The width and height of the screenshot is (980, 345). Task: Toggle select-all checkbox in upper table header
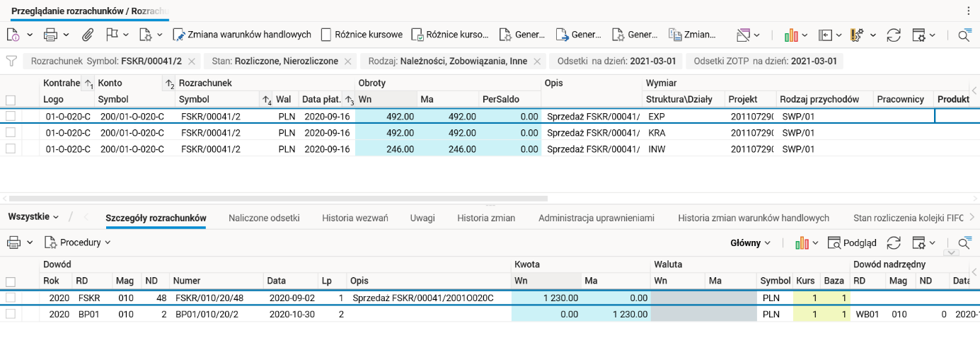[11, 100]
